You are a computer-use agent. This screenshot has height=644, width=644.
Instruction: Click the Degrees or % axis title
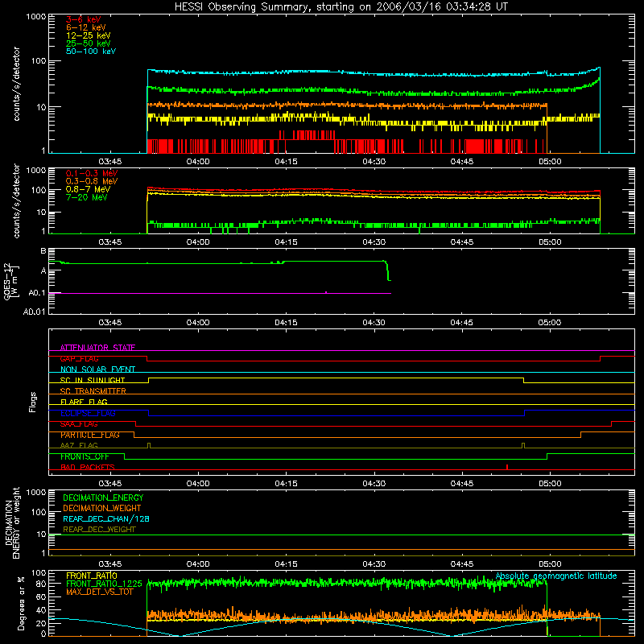(x=21, y=603)
